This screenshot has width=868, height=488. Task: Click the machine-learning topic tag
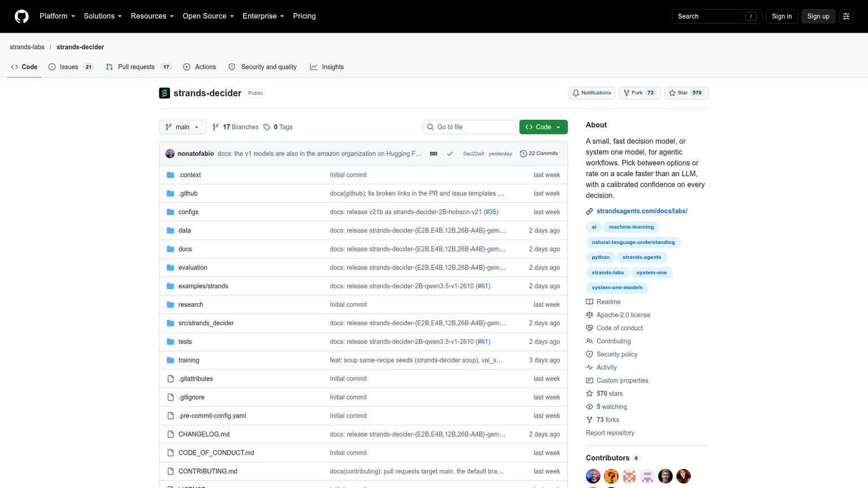point(631,227)
